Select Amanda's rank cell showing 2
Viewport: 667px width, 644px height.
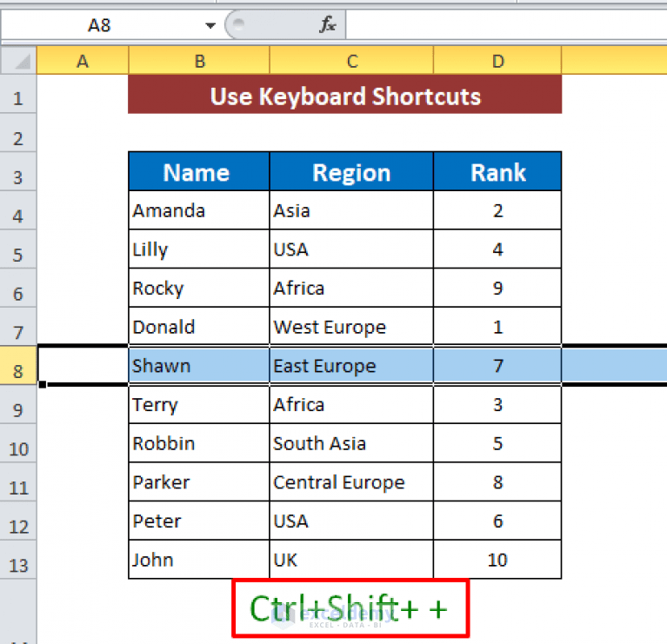497,210
